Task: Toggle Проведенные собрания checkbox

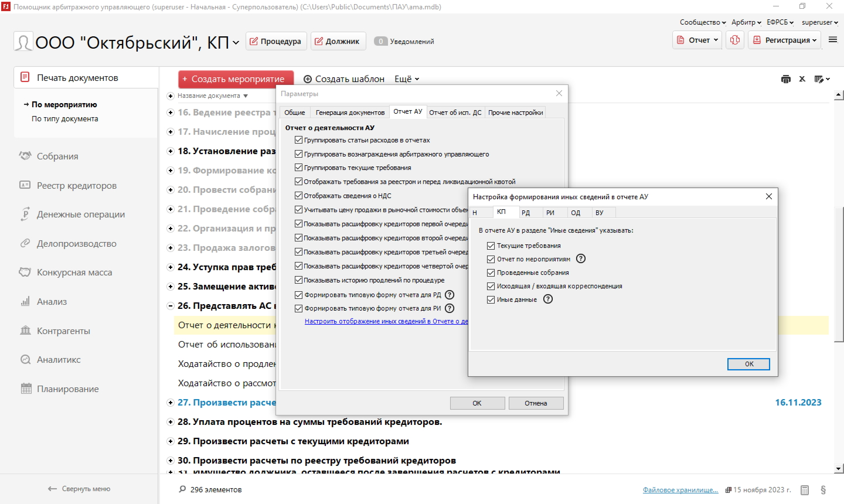Action: pos(491,273)
